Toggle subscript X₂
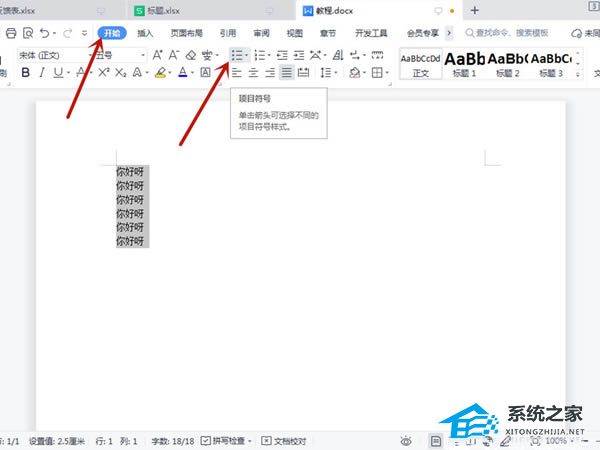Viewport: 600px width, 450px height. (121, 72)
